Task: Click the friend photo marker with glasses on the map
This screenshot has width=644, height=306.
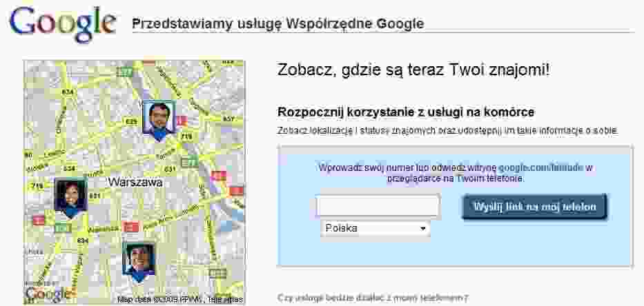Action: (x=159, y=120)
